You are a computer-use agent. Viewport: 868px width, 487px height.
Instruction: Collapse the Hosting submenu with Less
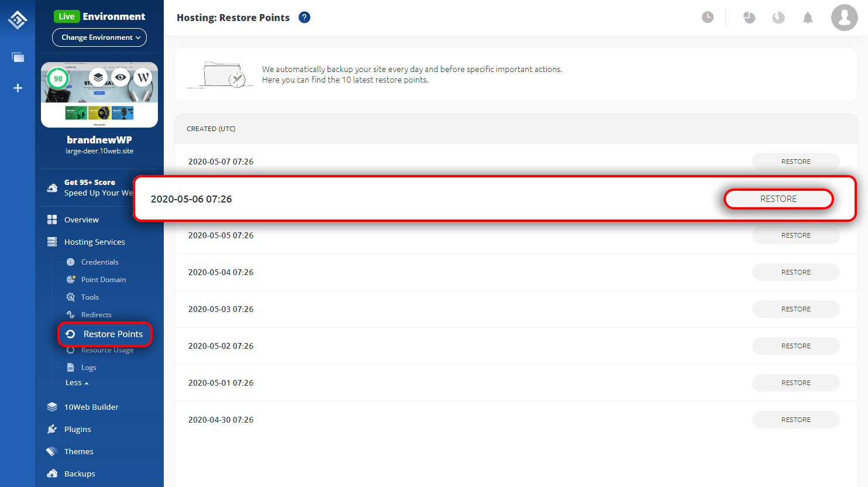pyautogui.click(x=77, y=383)
